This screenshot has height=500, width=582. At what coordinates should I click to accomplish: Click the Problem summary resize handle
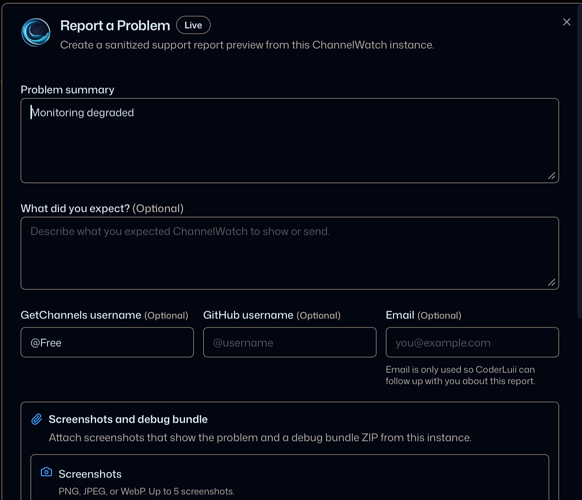click(x=552, y=176)
